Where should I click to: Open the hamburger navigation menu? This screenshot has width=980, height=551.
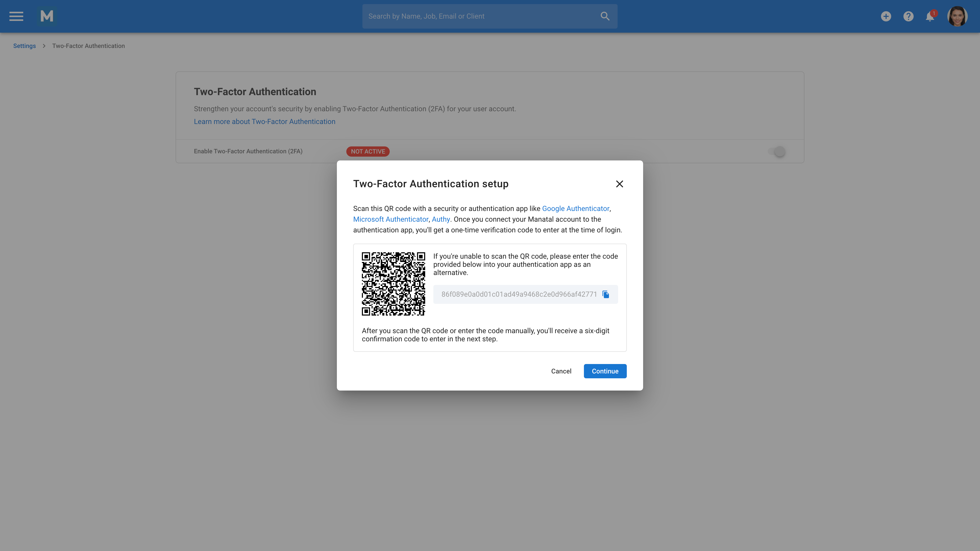click(16, 16)
